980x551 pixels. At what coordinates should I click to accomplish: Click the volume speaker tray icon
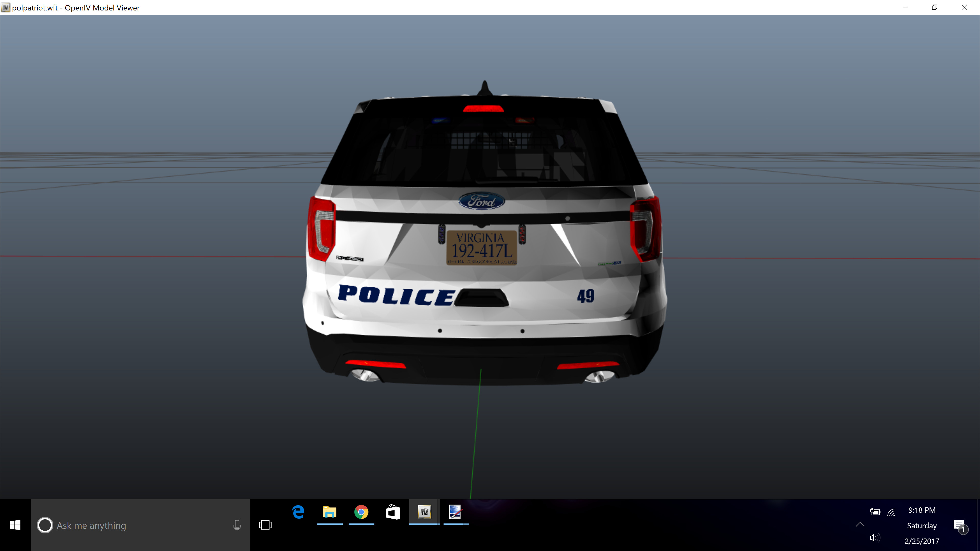pyautogui.click(x=874, y=537)
